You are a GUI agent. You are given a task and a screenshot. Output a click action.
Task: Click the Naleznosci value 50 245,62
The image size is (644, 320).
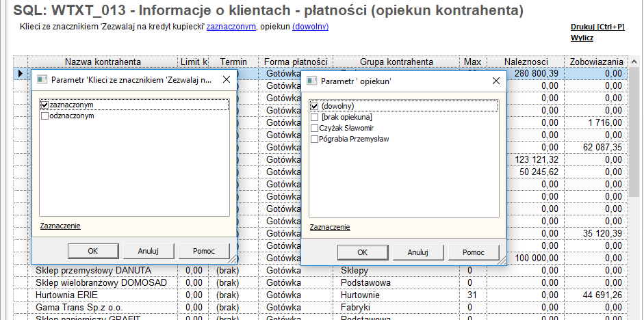coord(539,172)
